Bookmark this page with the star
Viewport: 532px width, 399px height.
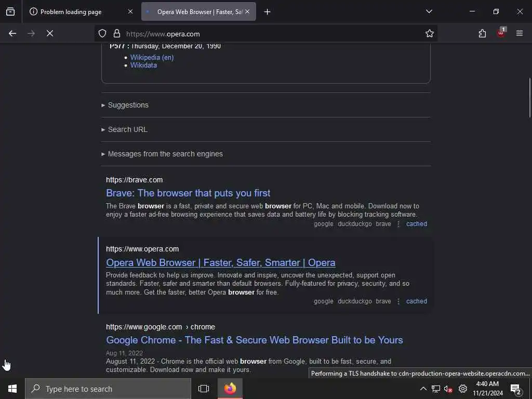[x=430, y=33]
